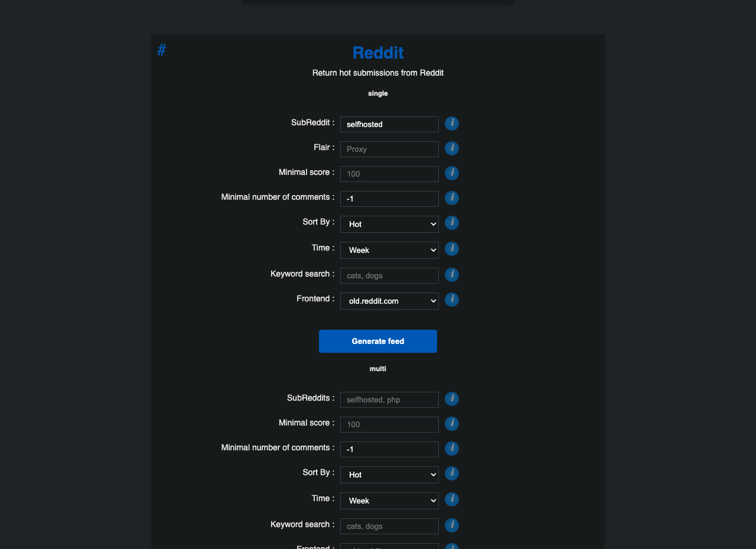Image resolution: width=756 pixels, height=549 pixels.
Task: Show info for single Minimal score field
Action: (452, 173)
